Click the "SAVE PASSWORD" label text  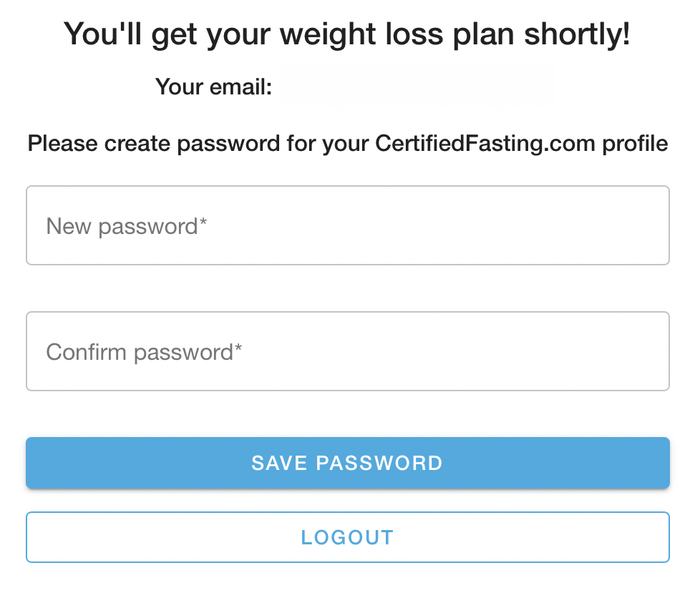pos(347,463)
